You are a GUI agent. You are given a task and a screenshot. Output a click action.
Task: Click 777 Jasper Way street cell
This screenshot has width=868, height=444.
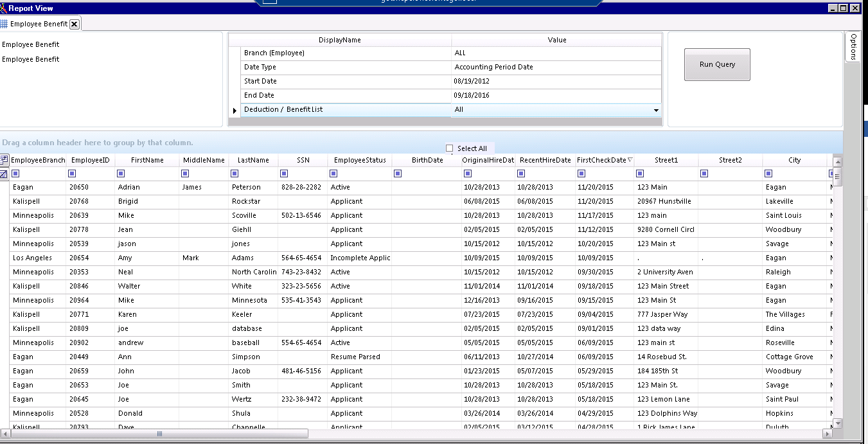click(666, 314)
